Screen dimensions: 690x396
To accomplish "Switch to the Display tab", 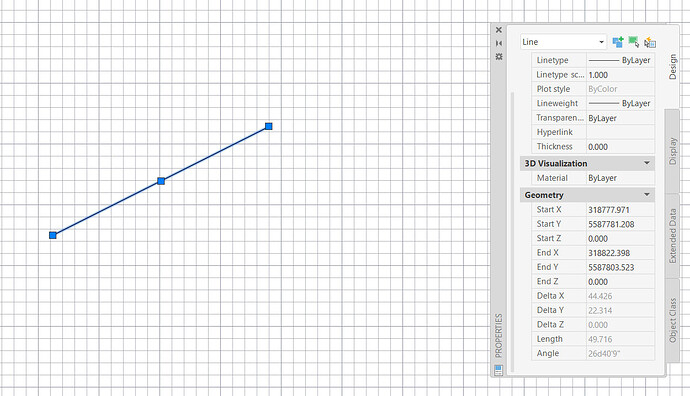I will click(672, 151).
